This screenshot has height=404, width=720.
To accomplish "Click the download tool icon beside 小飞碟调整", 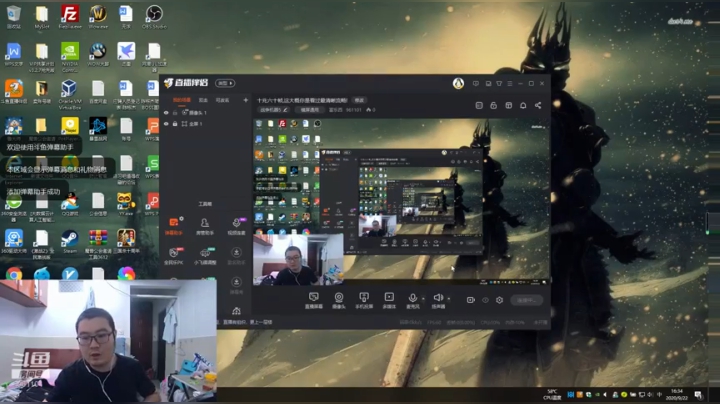I will 236,256.
